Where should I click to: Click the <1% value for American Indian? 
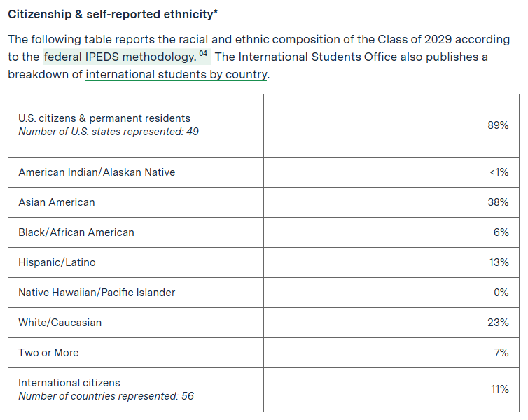click(499, 172)
